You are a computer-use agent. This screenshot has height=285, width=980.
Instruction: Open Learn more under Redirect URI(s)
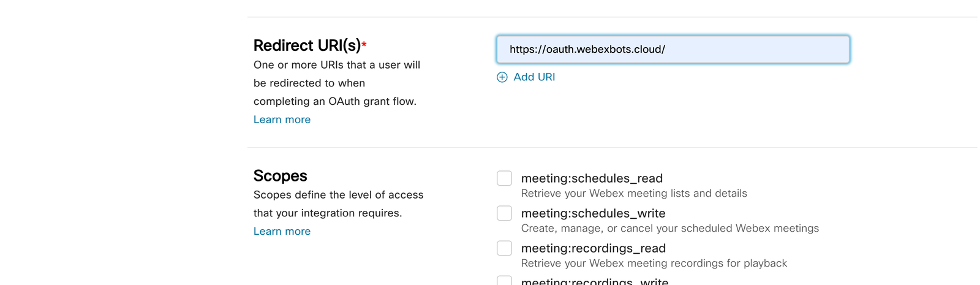point(282,120)
